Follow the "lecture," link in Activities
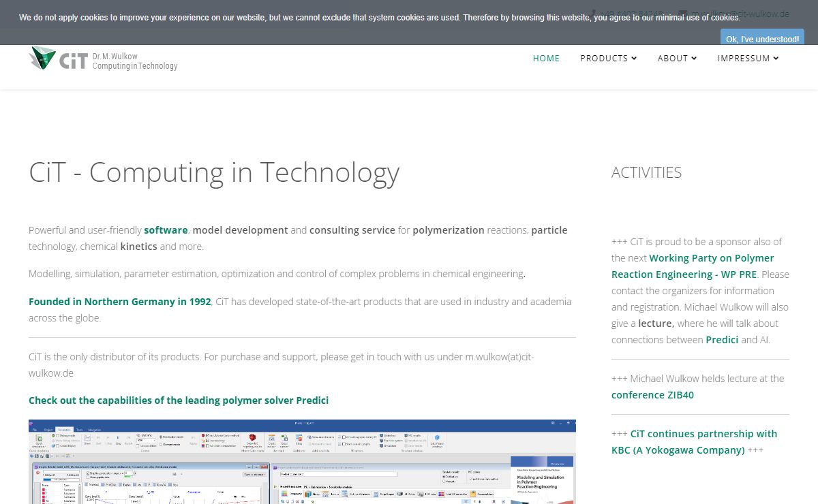The height and width of the screenshot is (504, 818). [x=656, y=324]
